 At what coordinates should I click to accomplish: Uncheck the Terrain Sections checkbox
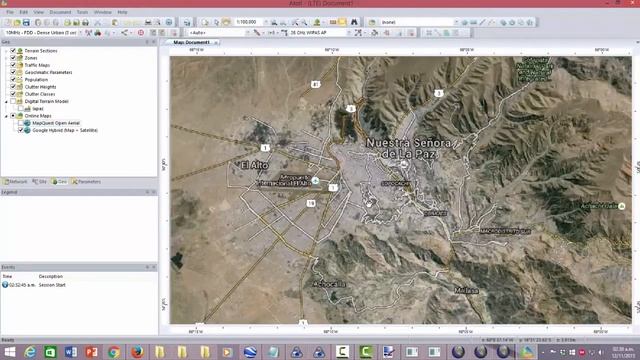(13, 51)
